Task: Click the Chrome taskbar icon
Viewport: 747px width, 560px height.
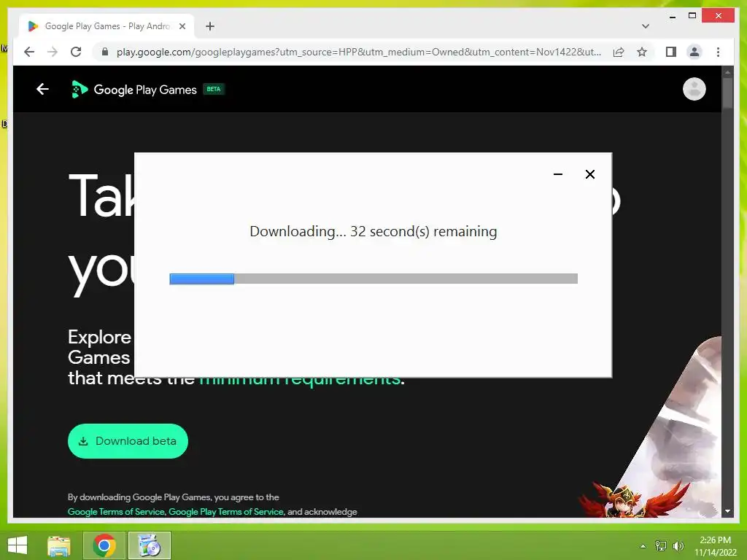Action: 104,545
